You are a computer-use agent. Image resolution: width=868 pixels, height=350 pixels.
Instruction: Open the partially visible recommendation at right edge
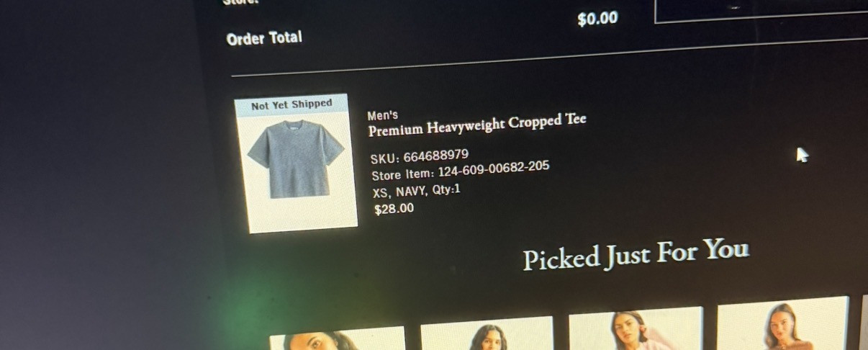865,322
